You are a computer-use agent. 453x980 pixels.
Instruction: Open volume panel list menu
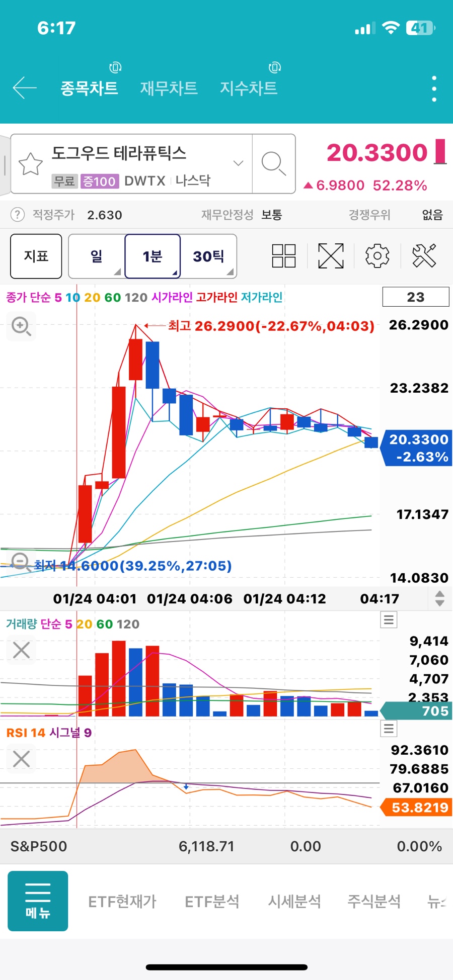point(389,619)
